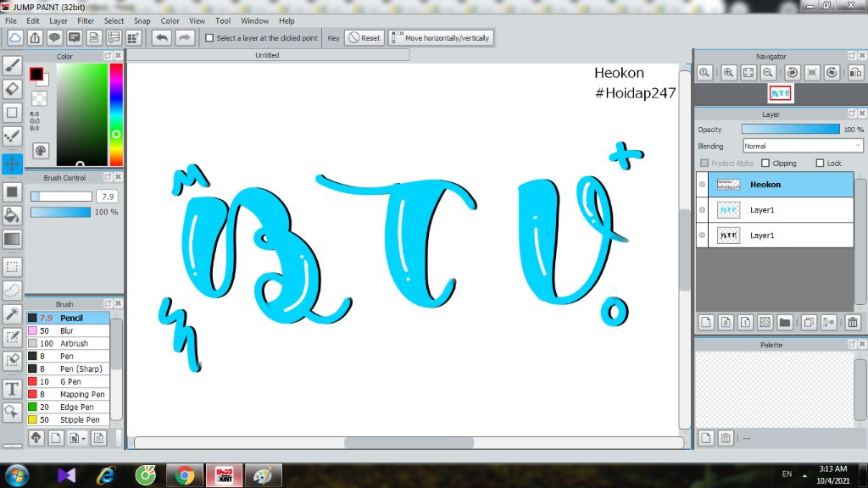The image size is (868, 488).
Task: Rotate canvas left in Navigator
Action: coord(793,73)
